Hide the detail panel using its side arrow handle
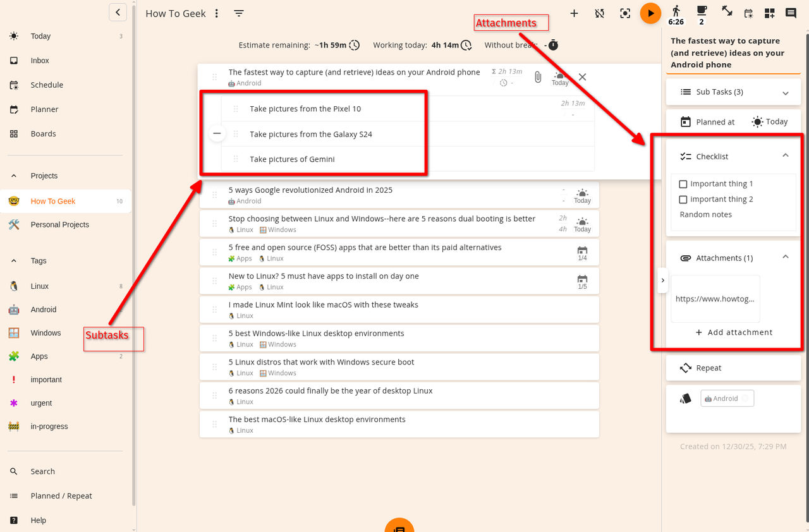 click(662, 280)
